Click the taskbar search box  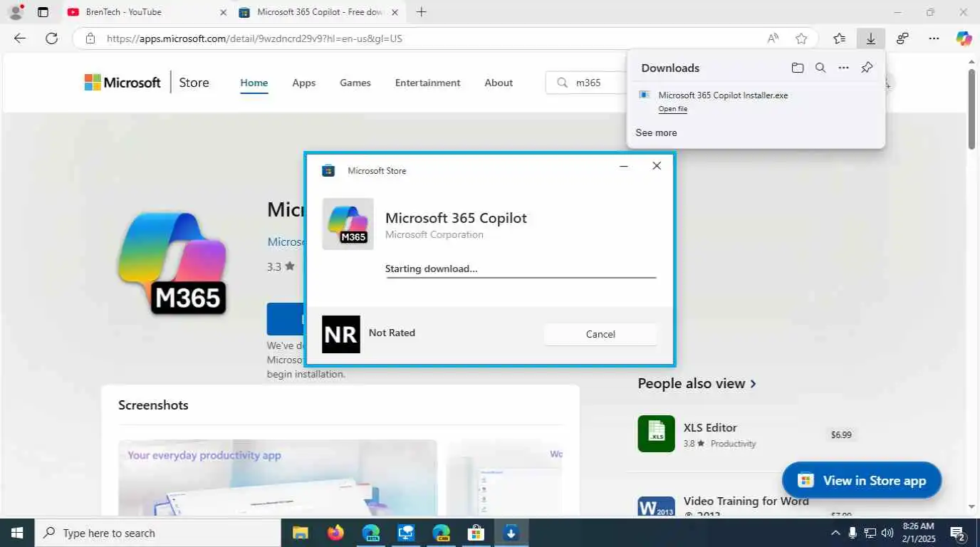(157, 533)
